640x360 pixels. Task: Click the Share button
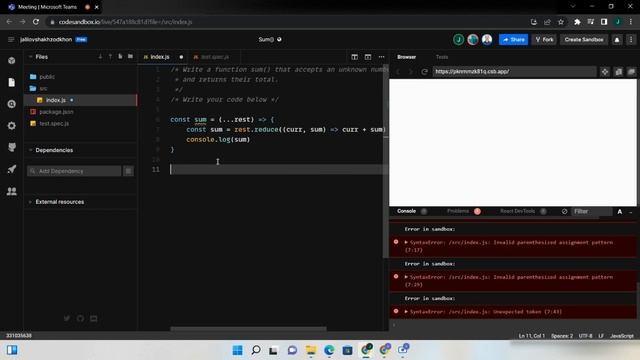513,40
